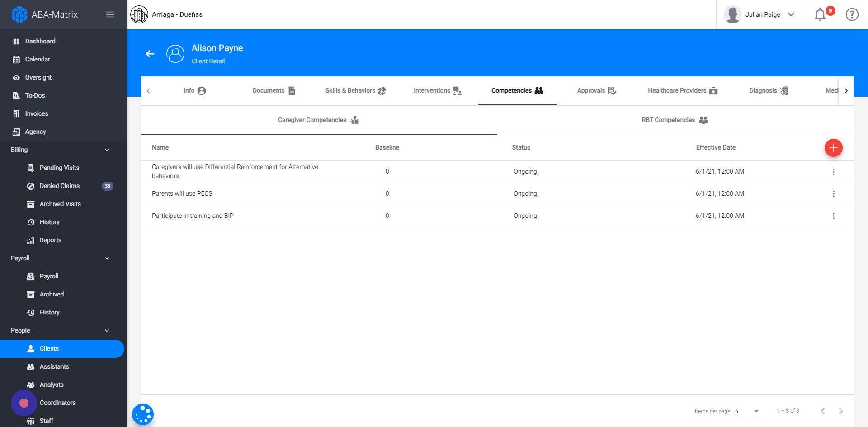The width and height of the screenshot is (868, 427).
Task: Click the 38 badge on Denied Claims
Action: [x=108, y=186]
